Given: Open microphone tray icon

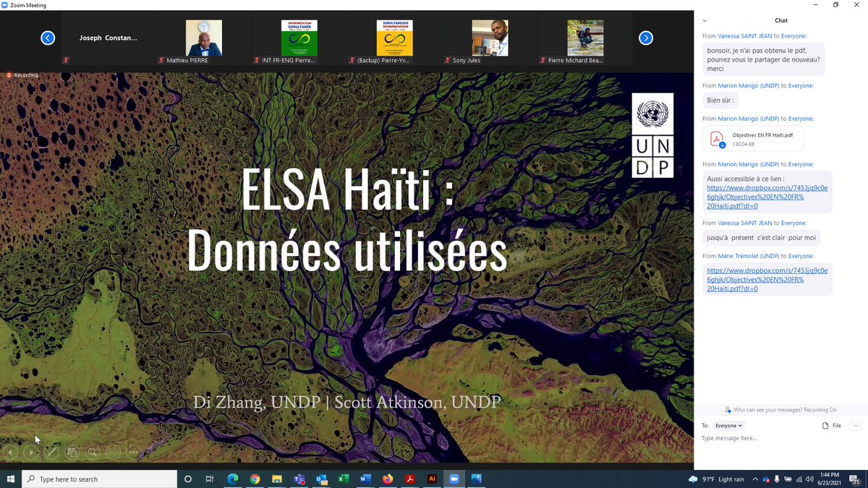Looking at the screenshot, I should click(777, 479).
